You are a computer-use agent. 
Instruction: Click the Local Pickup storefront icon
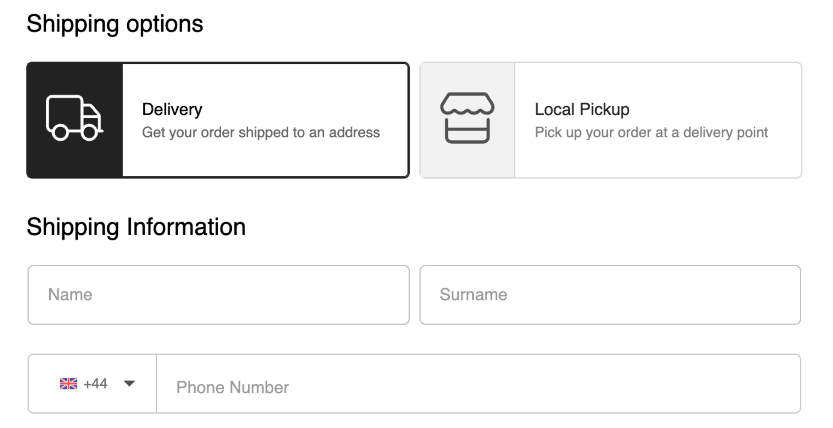pos(467,120)
